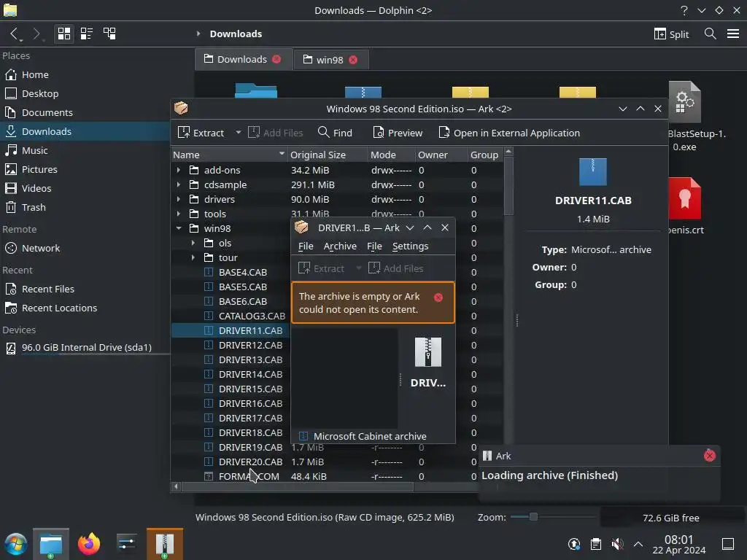Close the Downloads tab
The width and height of the screenshot is (747, 560).
276,59
